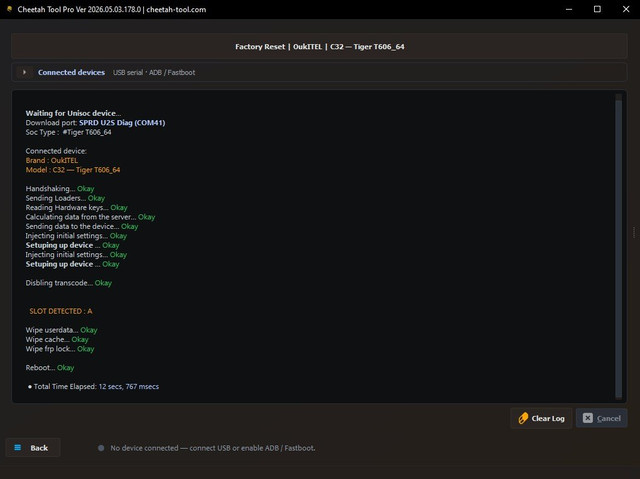The width and height of the screenshot is (640, 479).
Task: Click 'Disbling transcode... Okay' line
Action: point(69,283)
